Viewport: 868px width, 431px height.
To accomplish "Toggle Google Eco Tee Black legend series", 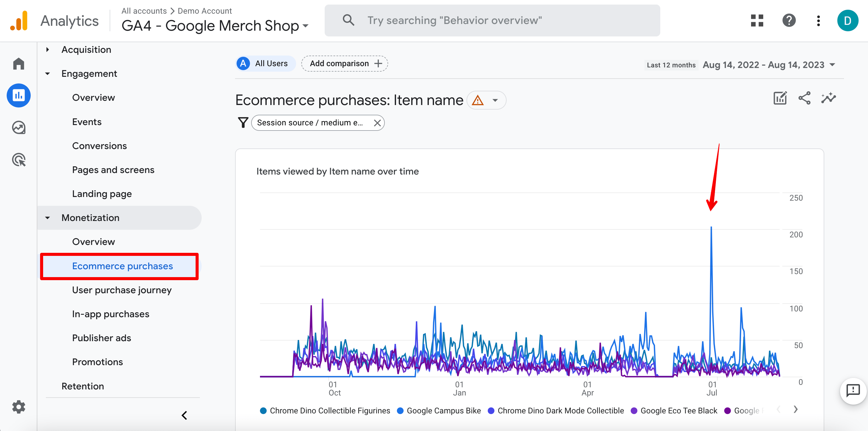I will pos(674,410).
